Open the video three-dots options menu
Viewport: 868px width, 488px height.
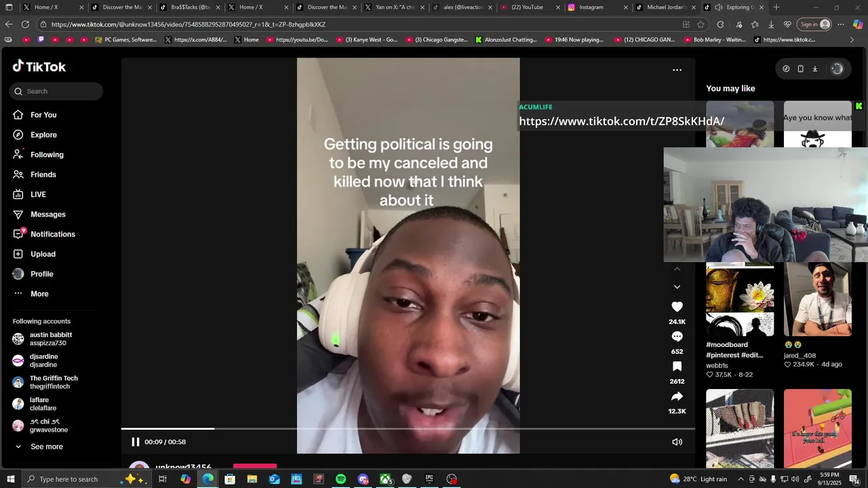point(677,70)
